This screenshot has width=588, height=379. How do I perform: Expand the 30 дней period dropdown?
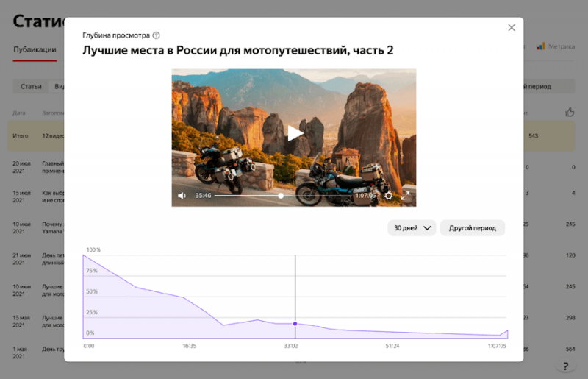tap(412, 228)
